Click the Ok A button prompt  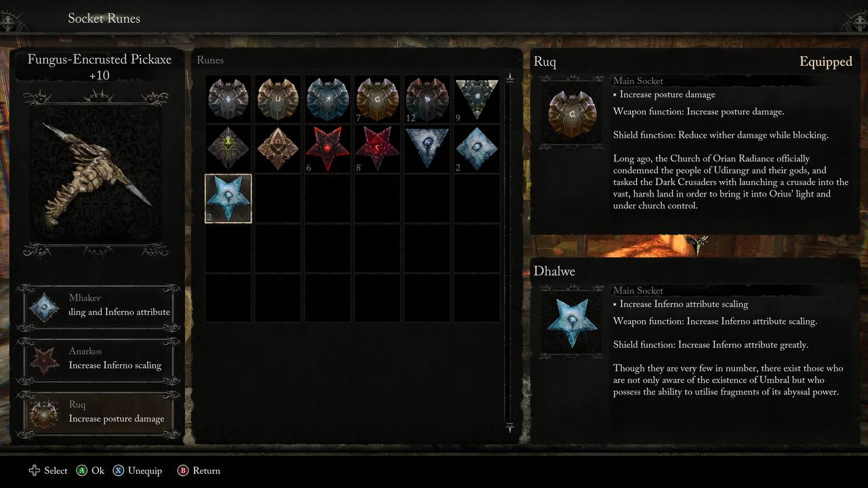coord(90,470)
